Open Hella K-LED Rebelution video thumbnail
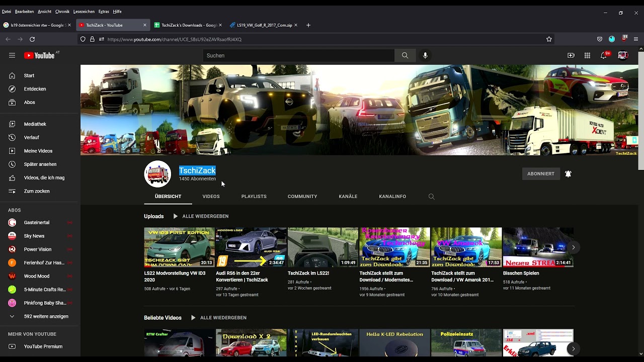This screenshot has height=362, width=644. [x=394, y=343]
